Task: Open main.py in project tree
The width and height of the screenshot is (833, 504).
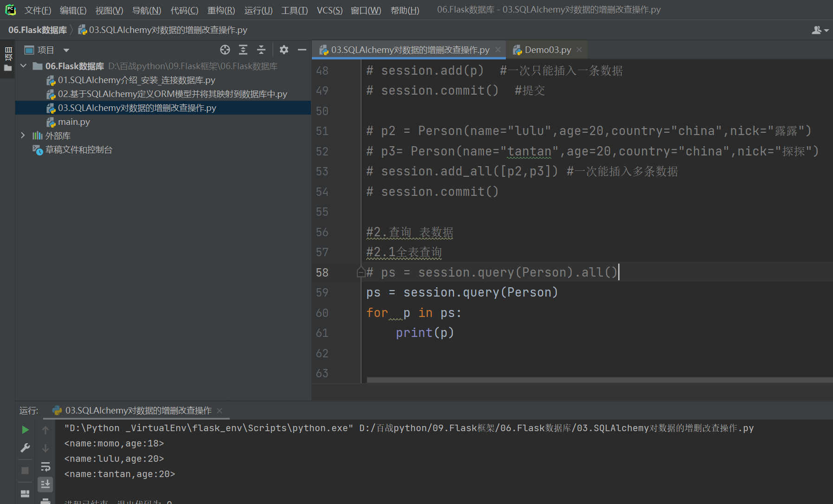Action: (x=74, y=122)
